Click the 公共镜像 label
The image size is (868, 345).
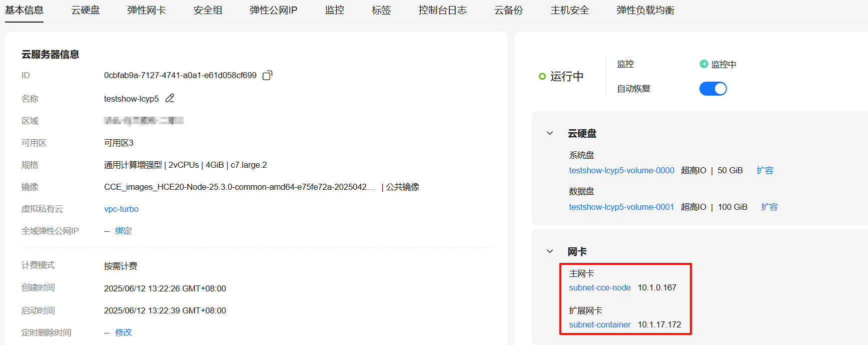click(403, 187)
